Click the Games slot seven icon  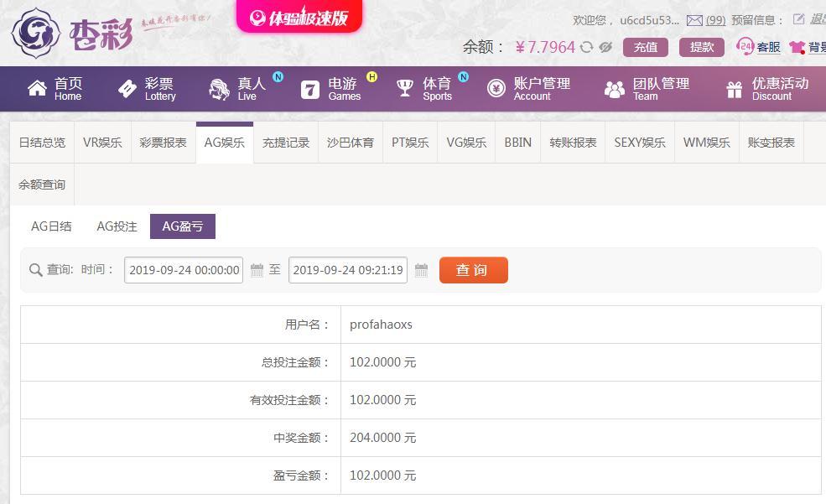click(310, 90)
